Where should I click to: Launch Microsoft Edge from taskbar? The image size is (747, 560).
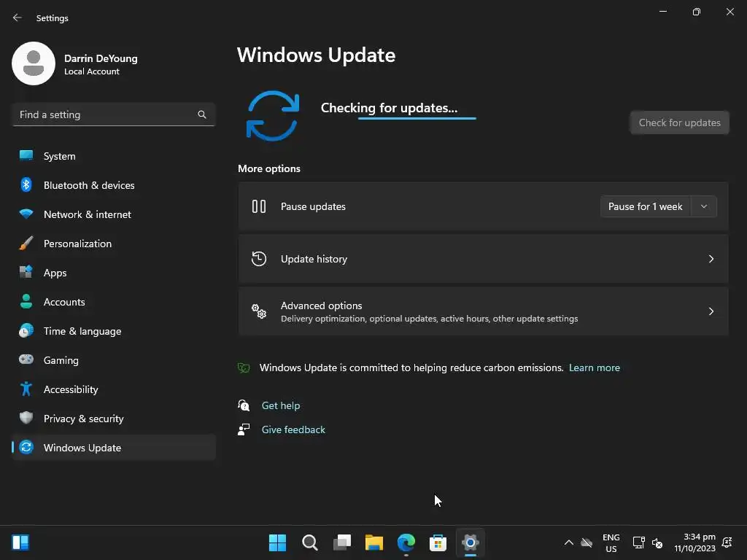point(406,542)
